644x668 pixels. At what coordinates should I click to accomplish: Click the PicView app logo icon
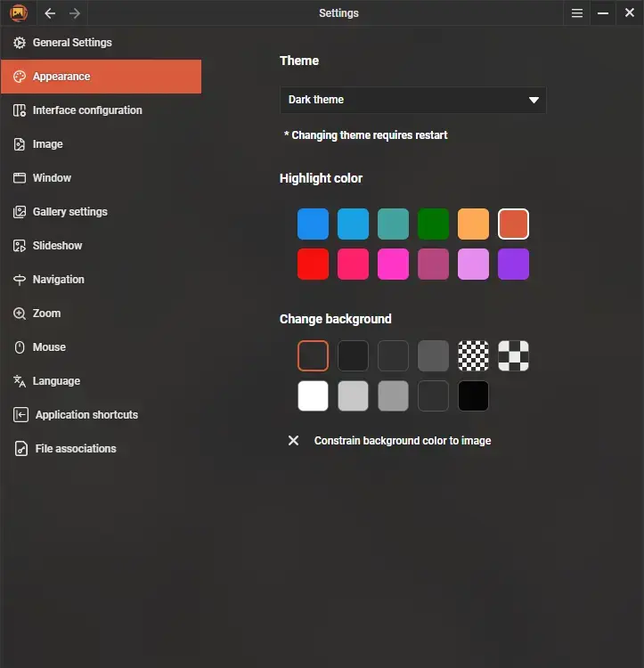click(19, 13)
